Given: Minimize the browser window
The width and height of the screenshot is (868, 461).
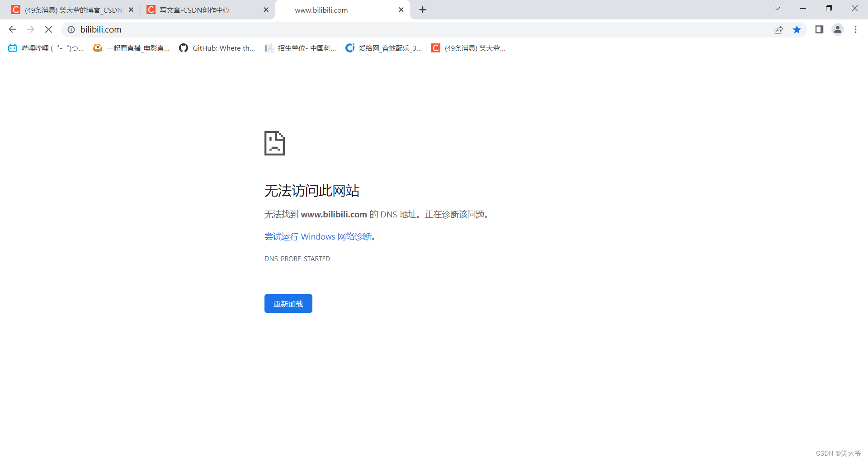Looking at the screenshot, I should (803, 9).
